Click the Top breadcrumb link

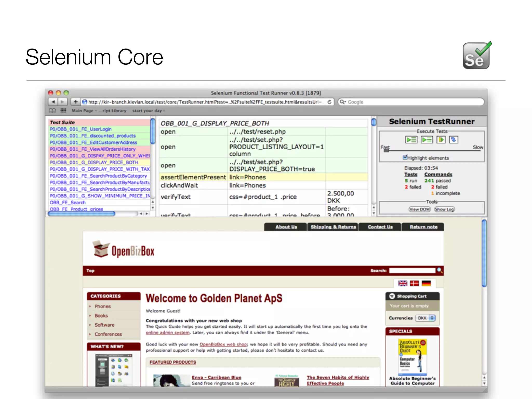click(90, 270)
